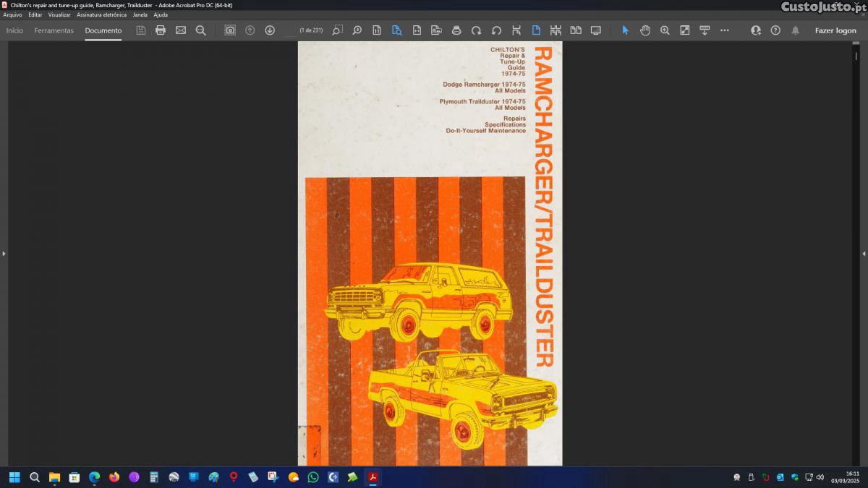Switch to the Ferramentas tab
Viewport: 868px width, 488px height.
pos(54,30)
